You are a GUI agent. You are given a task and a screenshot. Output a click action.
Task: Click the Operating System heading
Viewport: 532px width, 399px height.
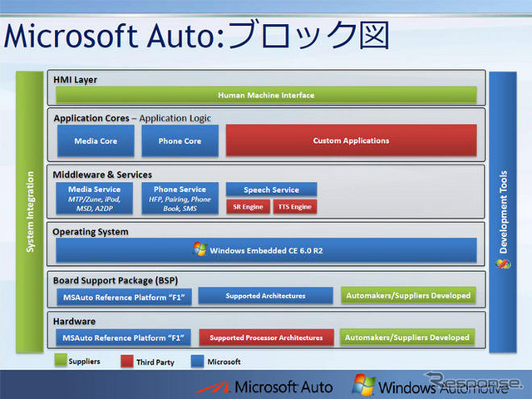point(91,232)
